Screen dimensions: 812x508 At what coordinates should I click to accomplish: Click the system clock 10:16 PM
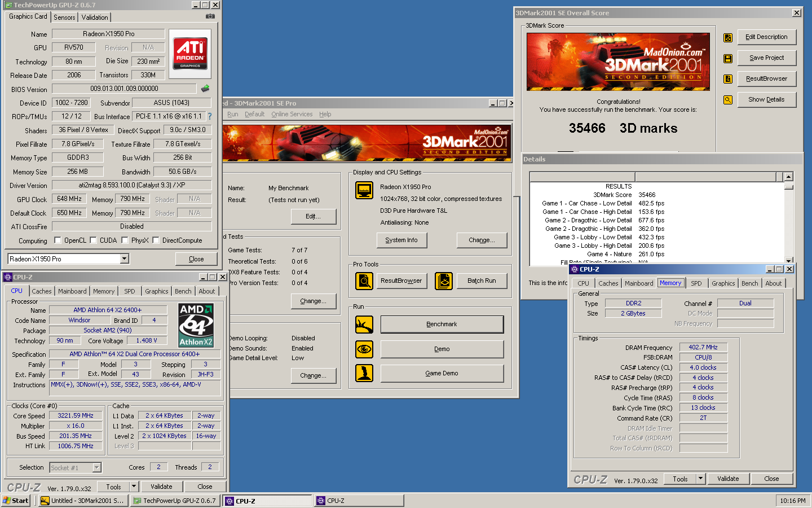[x=792, y=501]
